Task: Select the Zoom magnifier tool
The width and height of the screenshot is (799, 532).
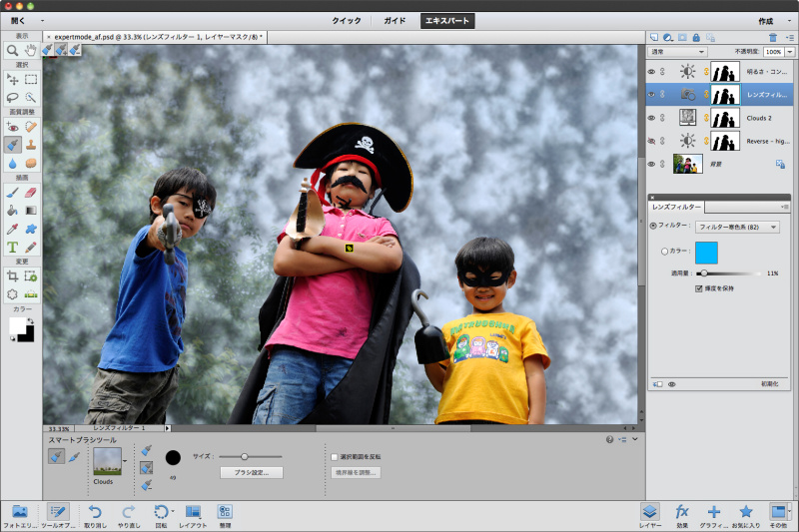Action: (x=12, y=50)
